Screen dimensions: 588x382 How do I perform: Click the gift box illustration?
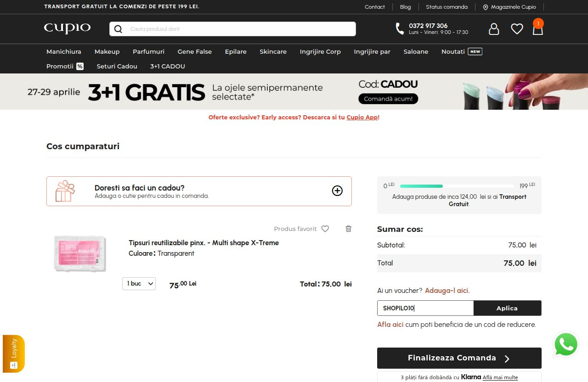[65, 191]
